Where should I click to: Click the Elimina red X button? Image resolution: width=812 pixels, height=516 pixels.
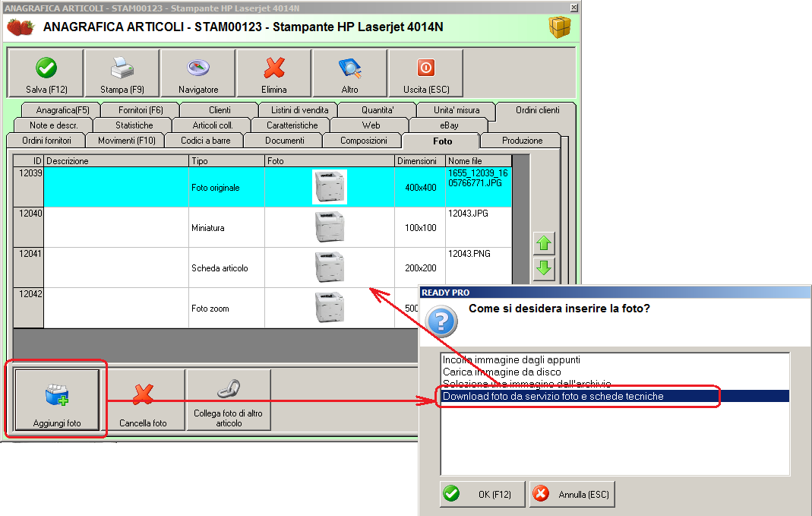coord(274,73)
